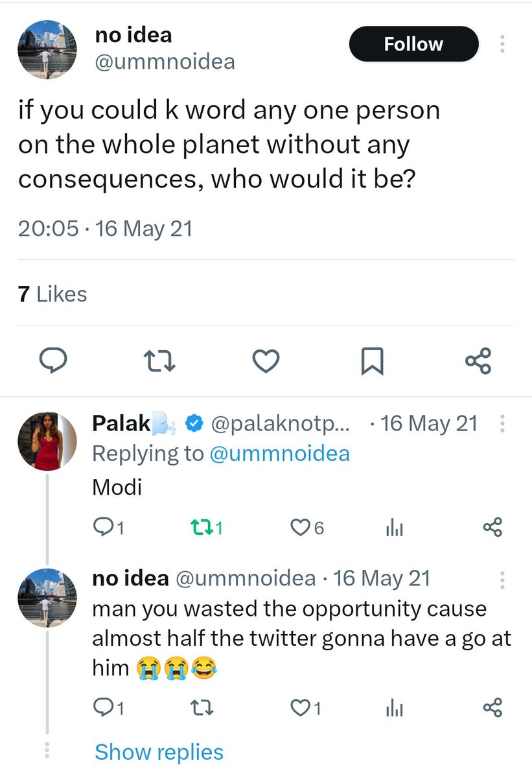Open Palak's profile picture
The image size is (532, 778).
coord(46,441)
